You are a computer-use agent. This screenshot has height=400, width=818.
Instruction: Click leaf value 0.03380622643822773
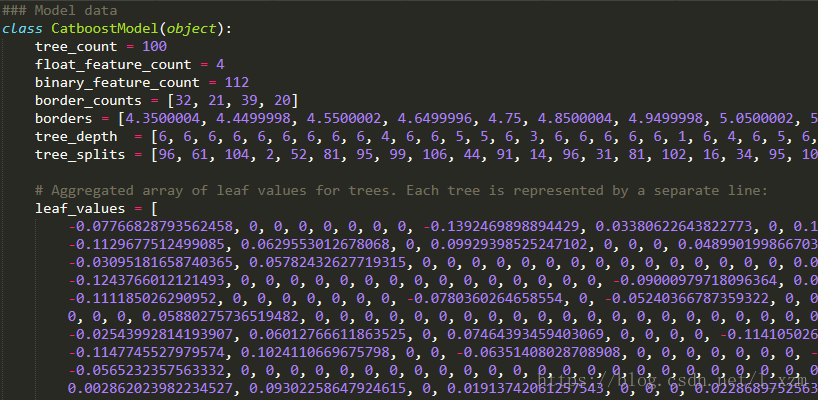click(x=675, y=227)
